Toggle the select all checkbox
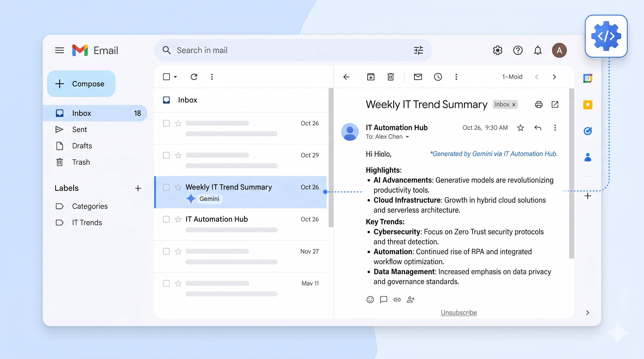Image resolution: width=644 pixels, height=359 pixels. (x=166, y=77)
